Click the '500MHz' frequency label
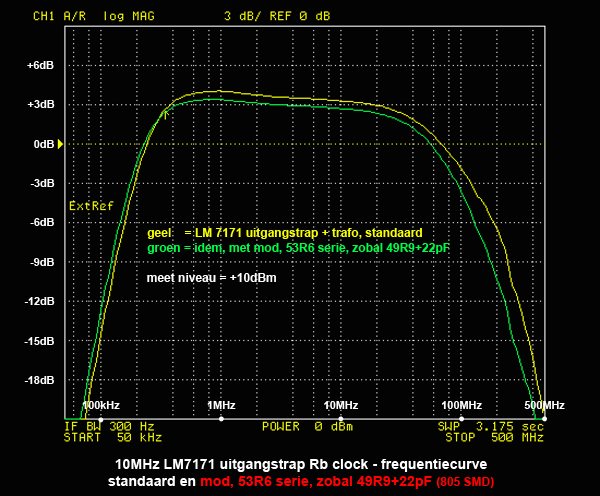The image size is (600, 496). (544, 405)
